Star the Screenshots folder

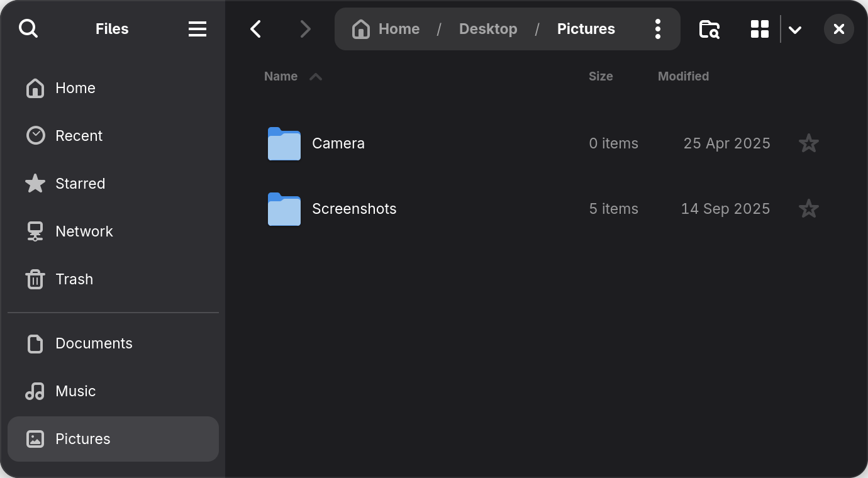(808, 209)
